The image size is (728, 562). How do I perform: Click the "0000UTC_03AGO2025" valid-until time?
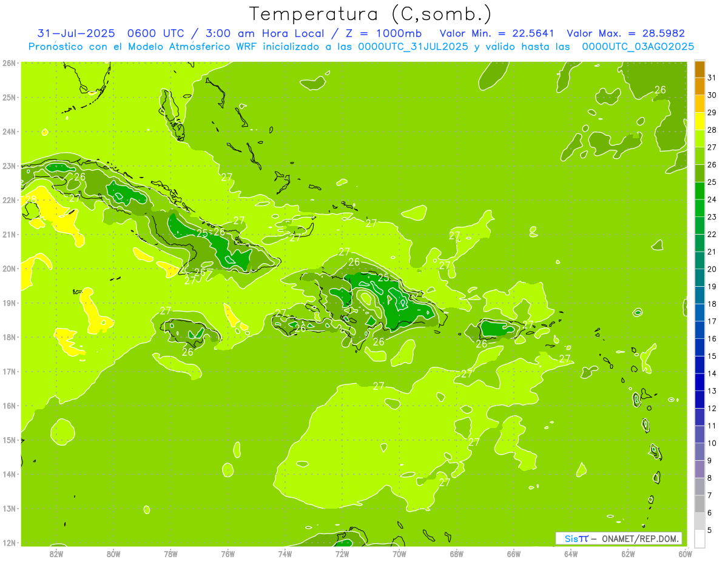point(638,47)
